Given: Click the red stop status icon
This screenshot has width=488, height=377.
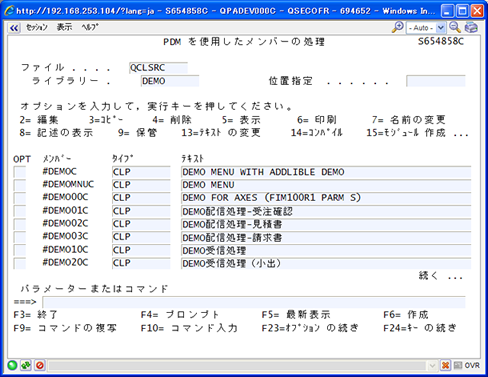Looking at the screenshot, I should [40, 365].
